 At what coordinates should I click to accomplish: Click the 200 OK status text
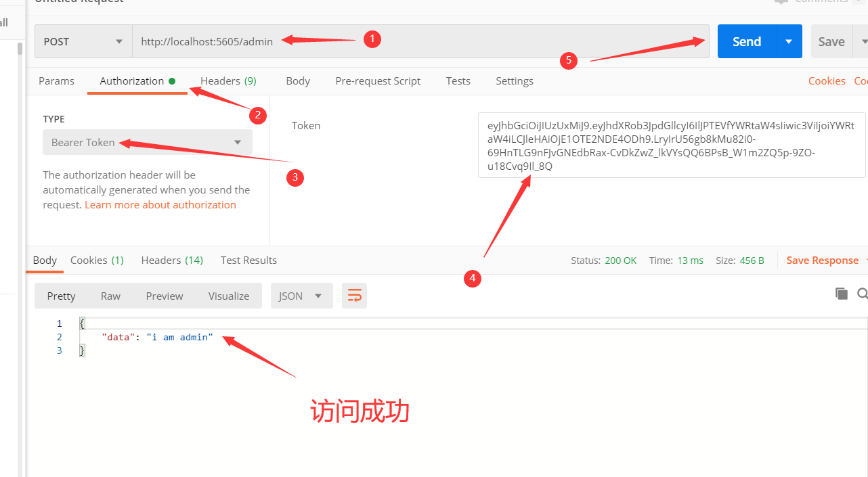click(x=621, y=260)
